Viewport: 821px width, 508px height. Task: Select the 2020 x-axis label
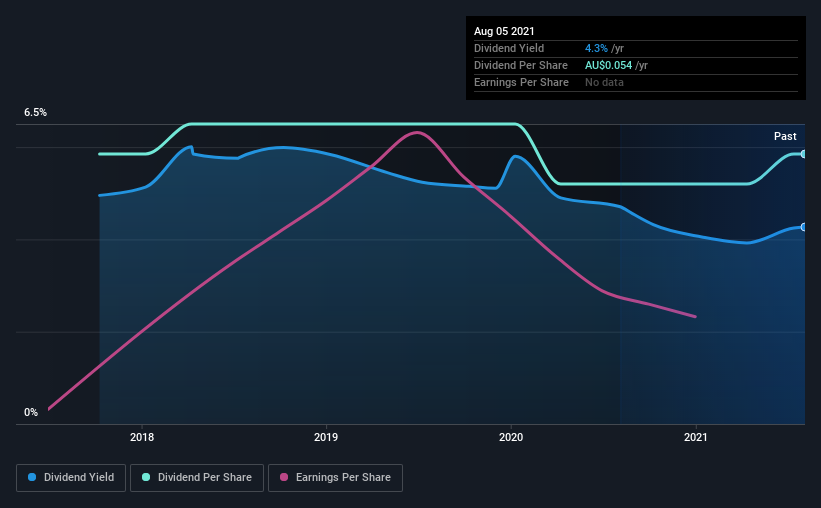pyautogui.click(x=511, y=437)
